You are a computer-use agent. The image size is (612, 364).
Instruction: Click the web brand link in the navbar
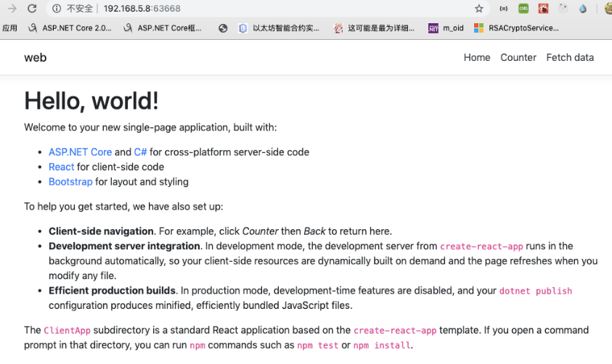click(x=35, y=57)
